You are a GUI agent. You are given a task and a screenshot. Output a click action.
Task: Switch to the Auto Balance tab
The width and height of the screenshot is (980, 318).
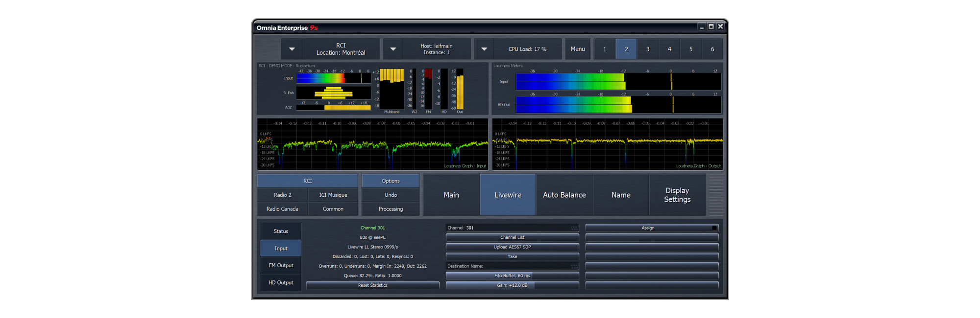tap(564, 195)
